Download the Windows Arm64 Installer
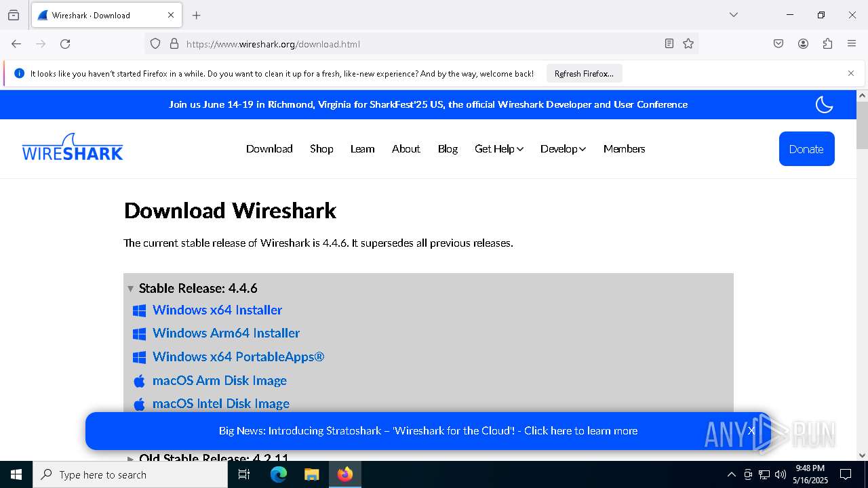868x488 pixels. click(226, 333)
